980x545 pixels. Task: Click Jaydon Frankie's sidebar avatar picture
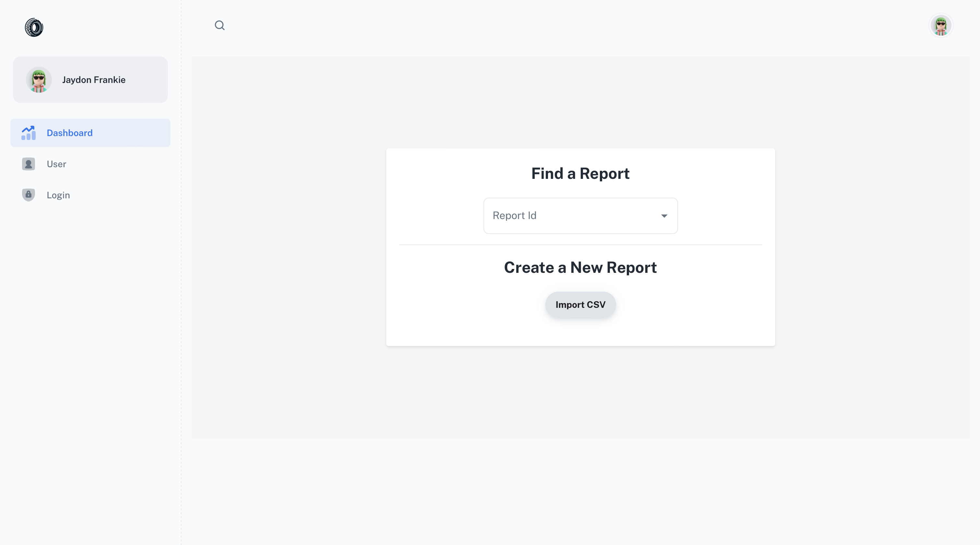39,80
